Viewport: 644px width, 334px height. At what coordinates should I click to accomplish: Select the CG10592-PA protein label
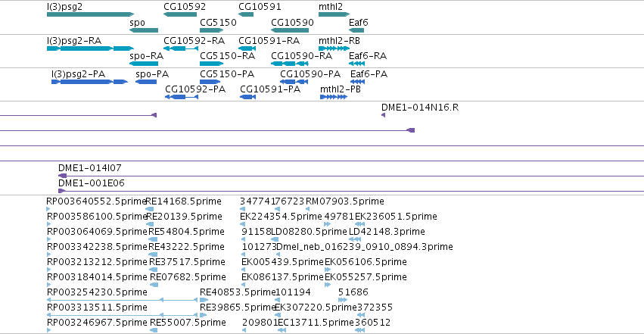pos(195,89)
